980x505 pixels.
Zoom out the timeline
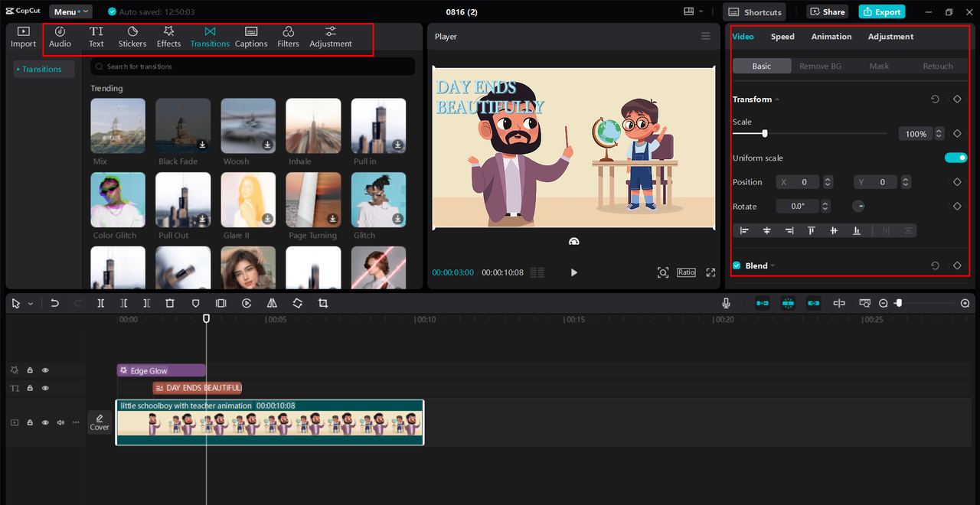(x=883, y=303)
